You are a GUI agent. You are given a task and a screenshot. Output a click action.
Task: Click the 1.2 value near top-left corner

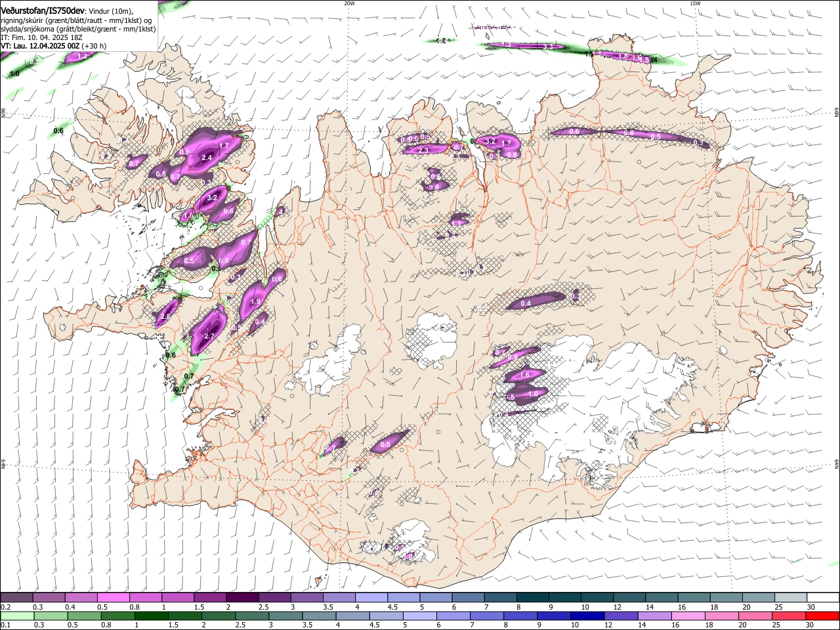pos(82,56)
